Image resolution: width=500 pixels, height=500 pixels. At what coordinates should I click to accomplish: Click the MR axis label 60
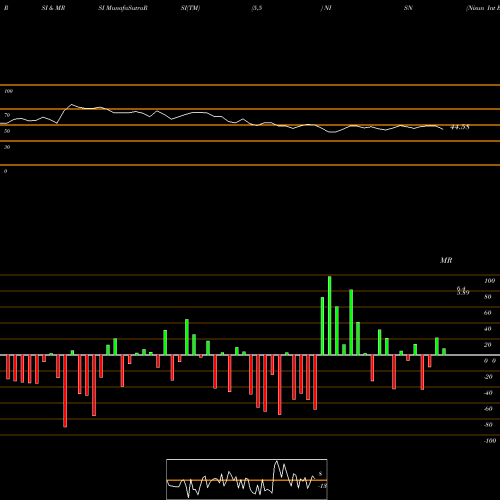[488, 313]
